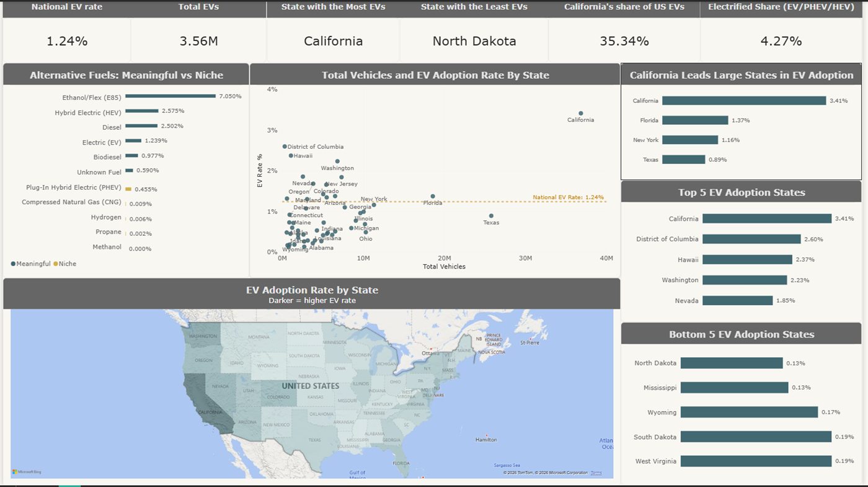Click the 1.24% National EV rate card

coord(67,41)
